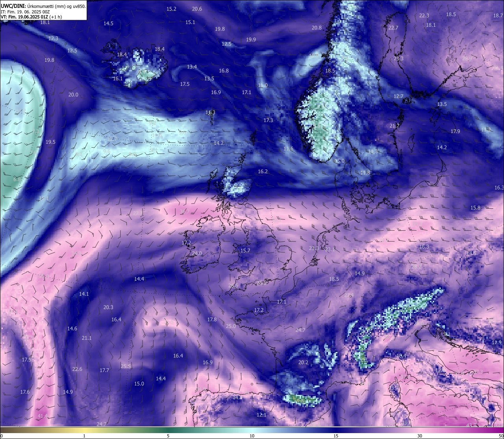Click the 17.3 value label
The image size is (504, 439).
pos(268,120)
